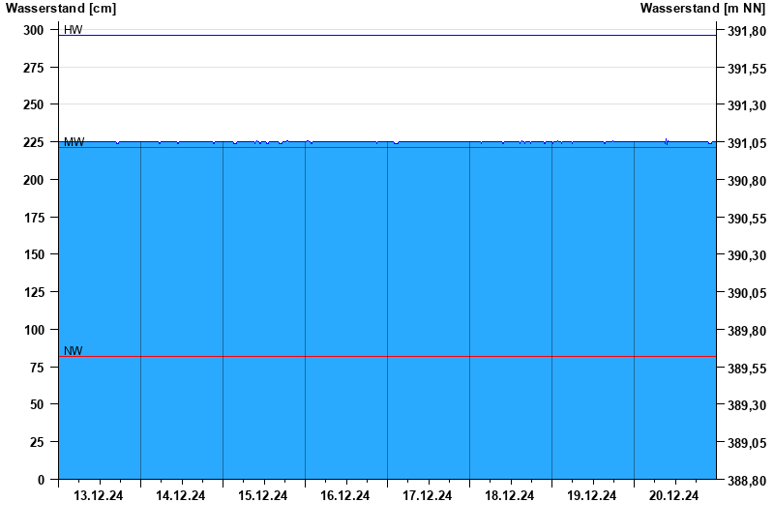Select the 17.12.24 date label
Image resolution: width=774 pixels, height=532 pixels.
428,496
